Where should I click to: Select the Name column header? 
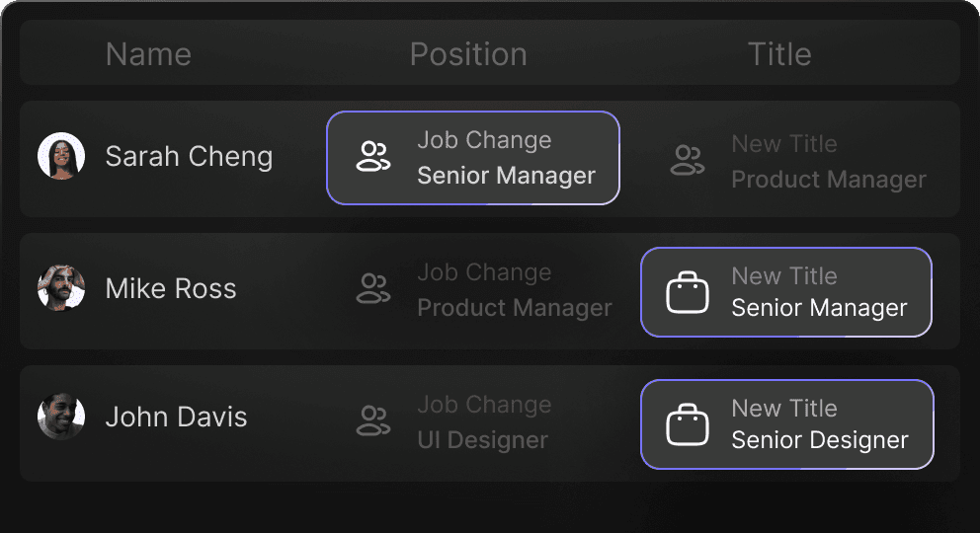[x=148, y=54]
